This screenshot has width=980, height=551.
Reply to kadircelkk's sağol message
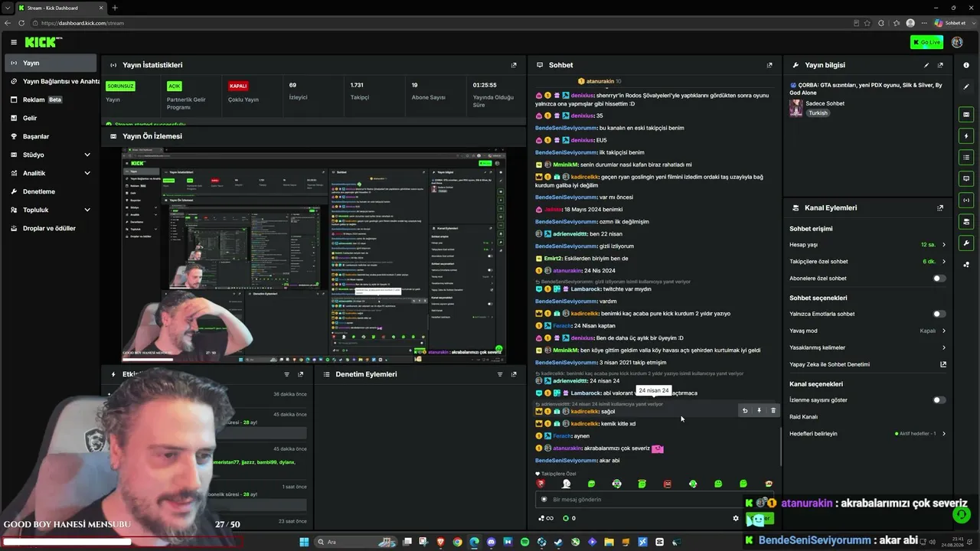(x=745, y=411)
